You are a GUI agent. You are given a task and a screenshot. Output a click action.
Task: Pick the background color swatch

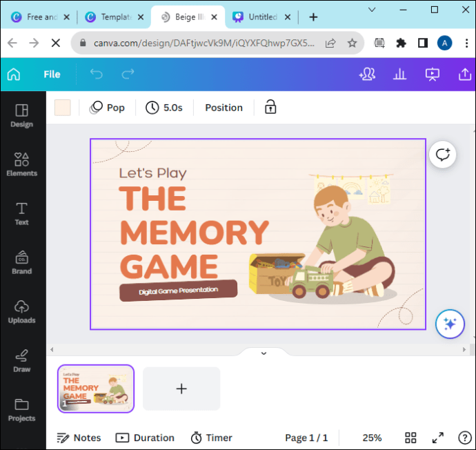click(x=63, y=108)
